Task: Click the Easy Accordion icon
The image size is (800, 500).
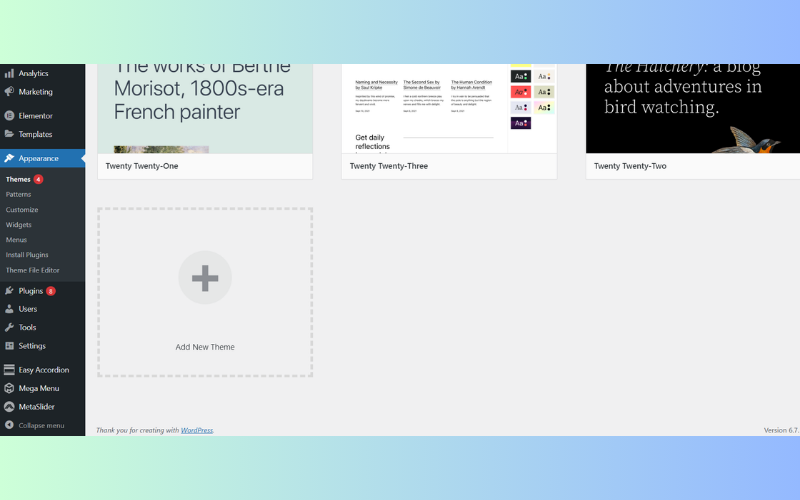Action: pos(9,370)
